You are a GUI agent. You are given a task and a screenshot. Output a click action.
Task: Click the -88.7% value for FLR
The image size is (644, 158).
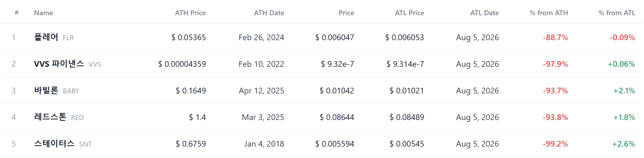pyautogui.click(x=555, y=37)
